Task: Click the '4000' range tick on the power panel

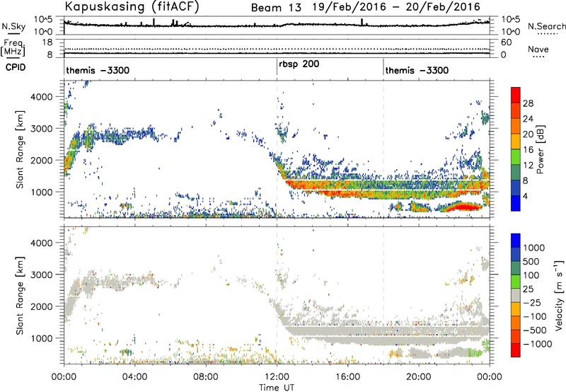Action: (x=41, y=97)
